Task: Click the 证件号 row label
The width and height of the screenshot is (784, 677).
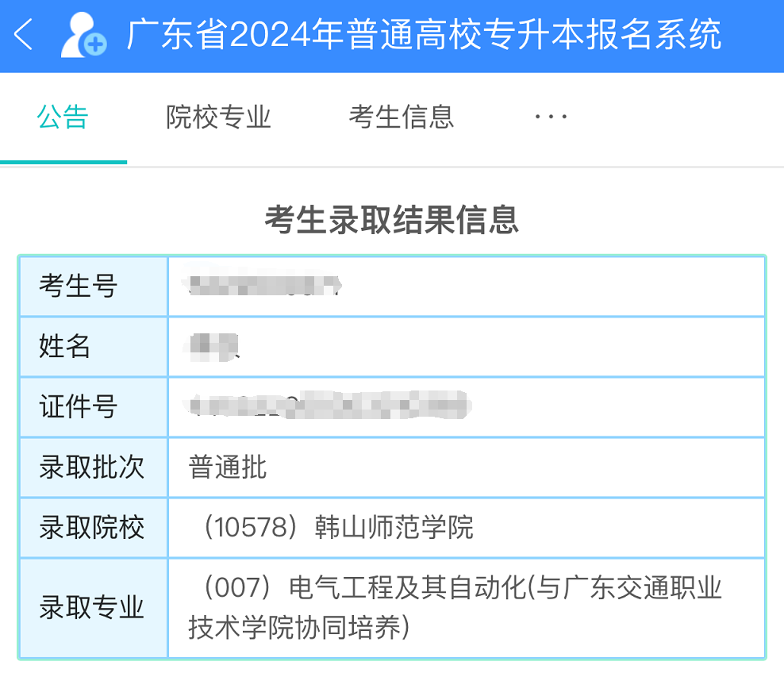Action: pos(79,407)
